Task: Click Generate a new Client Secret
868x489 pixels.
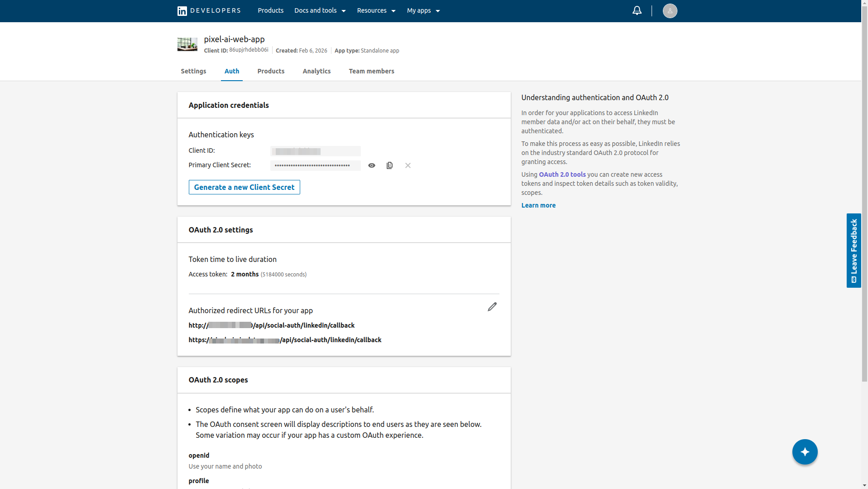Action: click(x=244, y=187)
